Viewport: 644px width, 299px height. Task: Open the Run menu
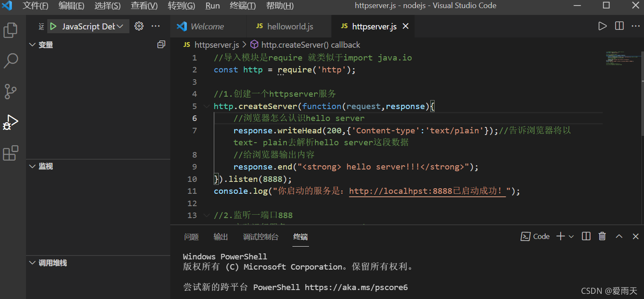coord(212,6)
